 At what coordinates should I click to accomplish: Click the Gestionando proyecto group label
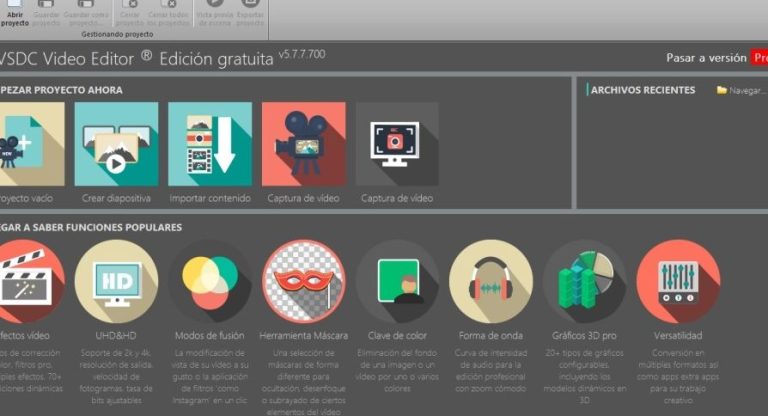[x=117, y=34]
